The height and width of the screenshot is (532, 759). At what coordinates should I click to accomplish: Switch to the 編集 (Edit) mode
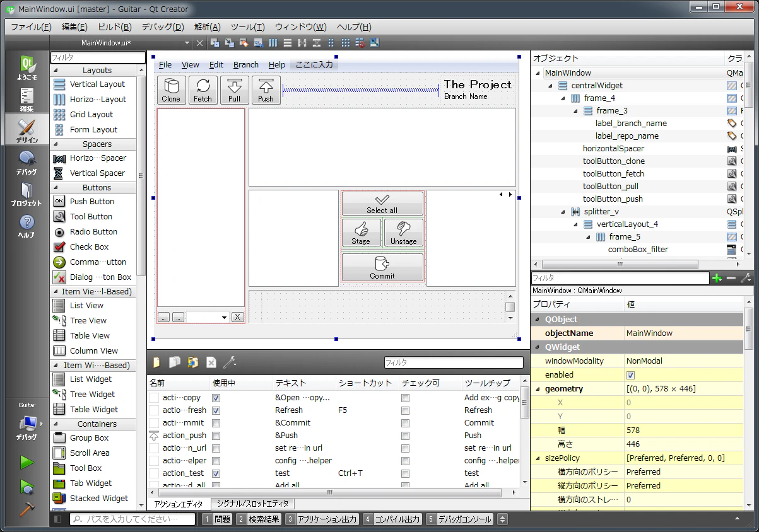point(27,99)
